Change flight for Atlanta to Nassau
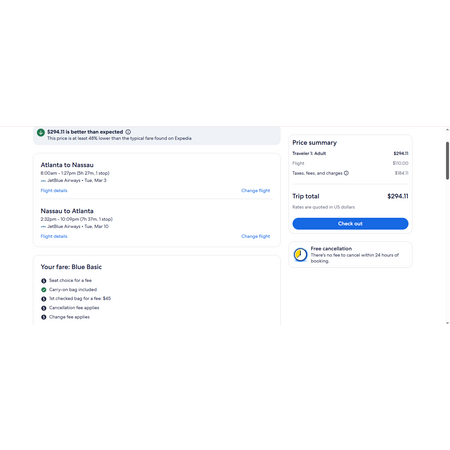Screen dimensions: 450x450 coord(256,191)
